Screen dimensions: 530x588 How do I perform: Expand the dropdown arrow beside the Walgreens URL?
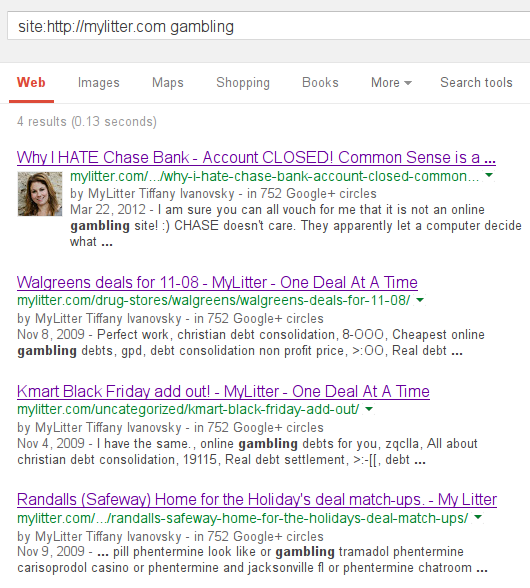(420, 300)
